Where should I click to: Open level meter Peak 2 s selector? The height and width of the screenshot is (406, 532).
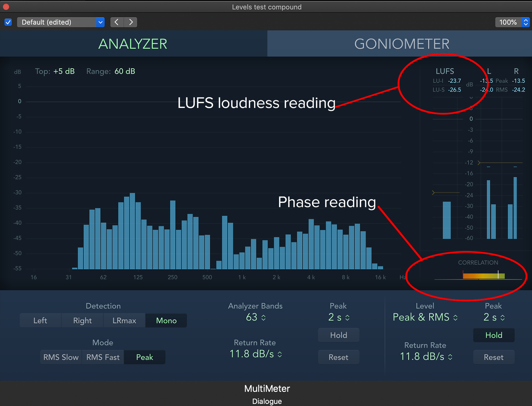point(494,317)
